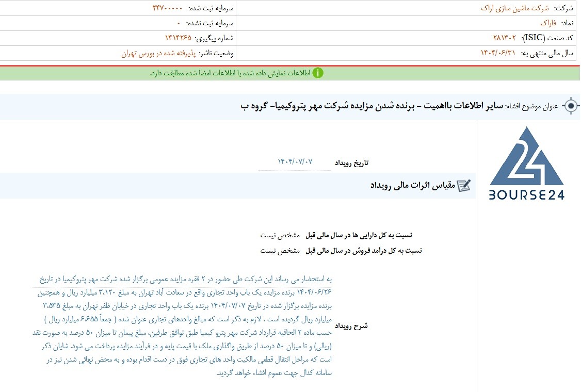
Task: Click the ISIC industry code '۲۸۱۳۰۲'
Action: coord(504,38)
